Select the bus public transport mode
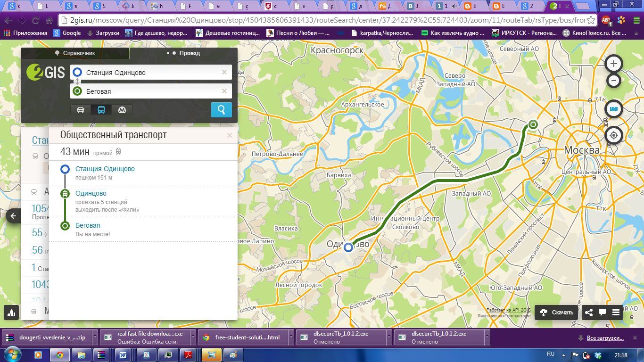 click(x=101, y=110)
